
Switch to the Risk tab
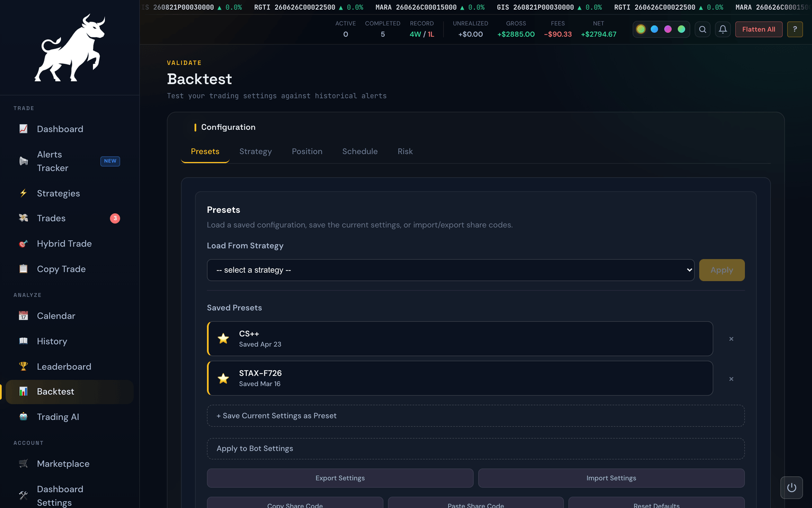click(405, 151)
